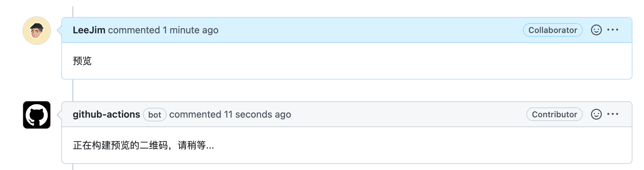Click the Contributor badge
644x170 pixels.
(x=554, y=114)
